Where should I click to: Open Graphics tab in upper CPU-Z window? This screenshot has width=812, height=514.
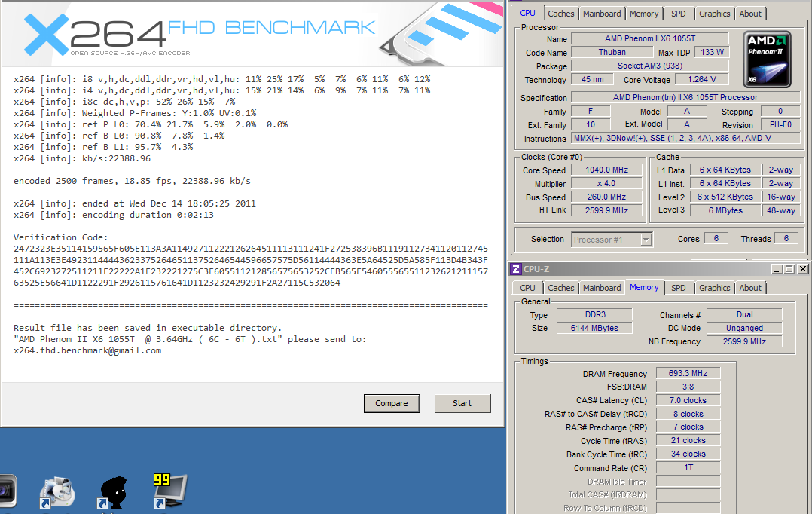coord(714,14)
